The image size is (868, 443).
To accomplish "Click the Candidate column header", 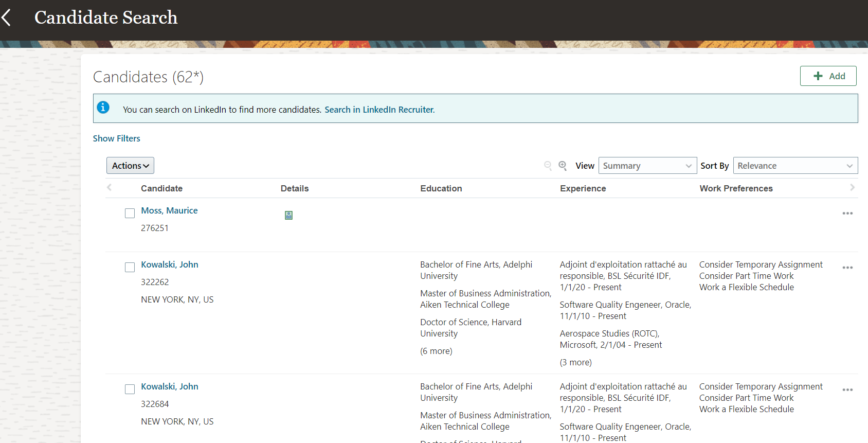I will pyautogui.click(x=161, y=188).
